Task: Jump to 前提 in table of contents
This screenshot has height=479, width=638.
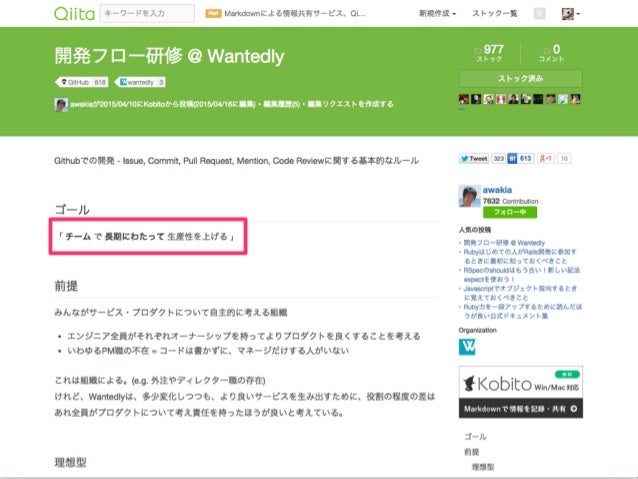Action: click(x=472, y=452)
